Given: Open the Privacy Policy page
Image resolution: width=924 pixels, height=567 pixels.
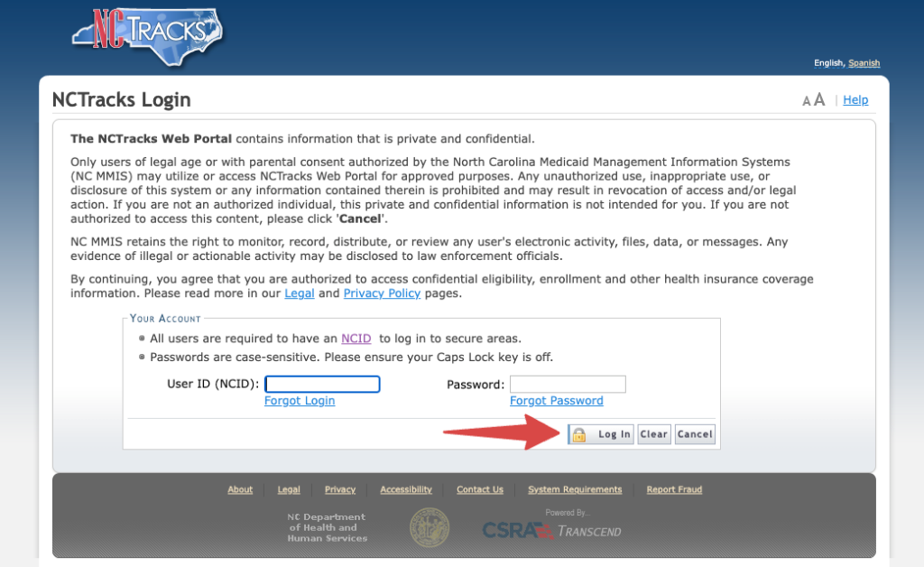Looking at the screenshot, I should point(382,293).
